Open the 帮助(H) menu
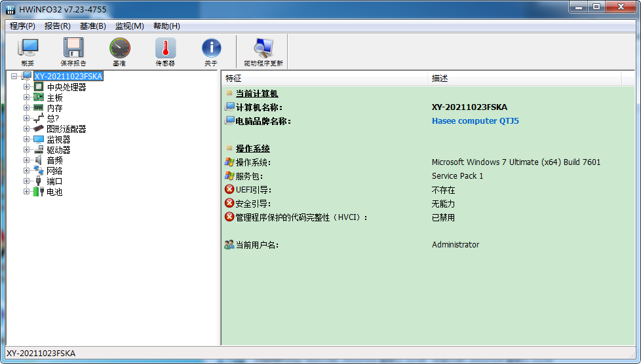Screen dimensions: 641x364 point(166,26)
